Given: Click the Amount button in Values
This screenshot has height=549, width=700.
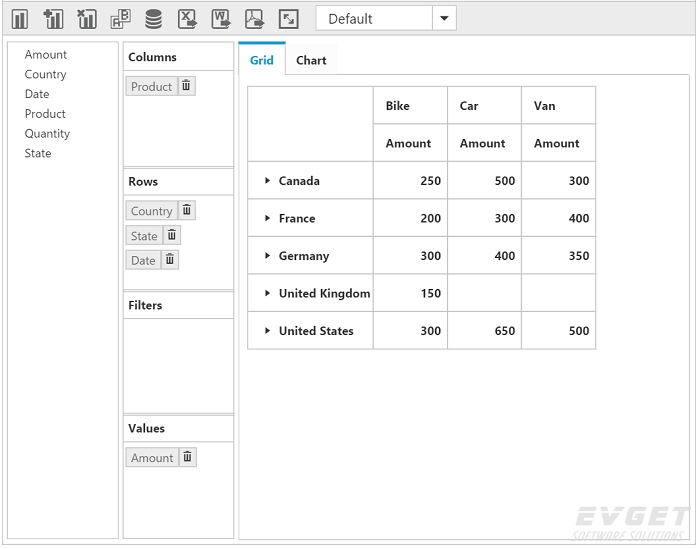Looking at the screenshot, I should [152, 458].
